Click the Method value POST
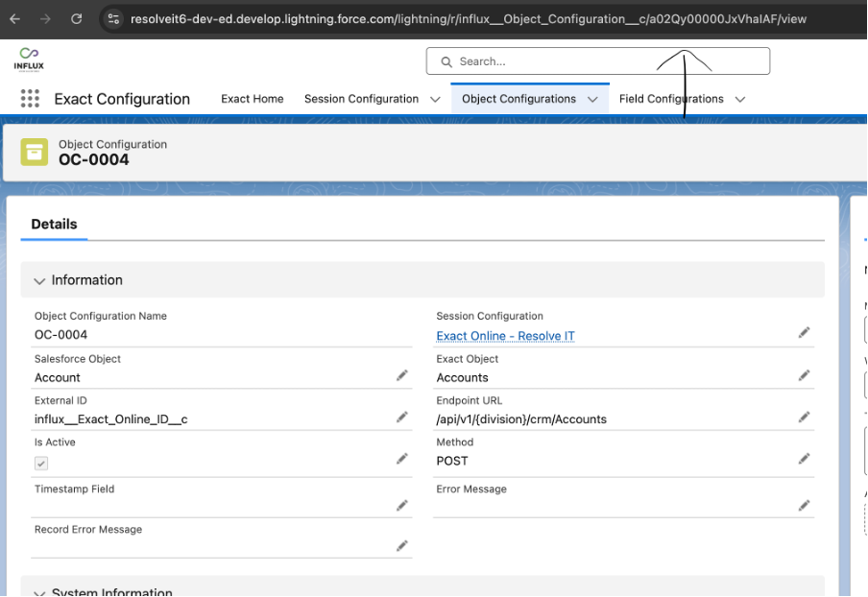This screenshot has width=868, height=597. tap(452, 461)
